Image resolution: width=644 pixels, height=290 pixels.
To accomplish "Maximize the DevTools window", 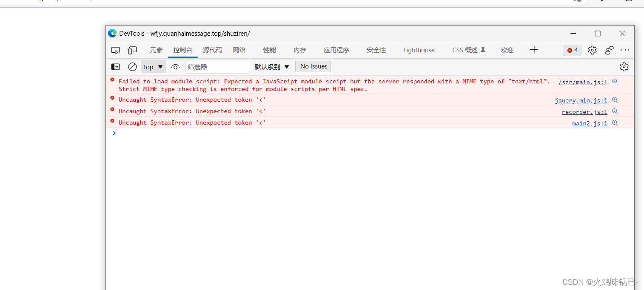I will 598,33.
